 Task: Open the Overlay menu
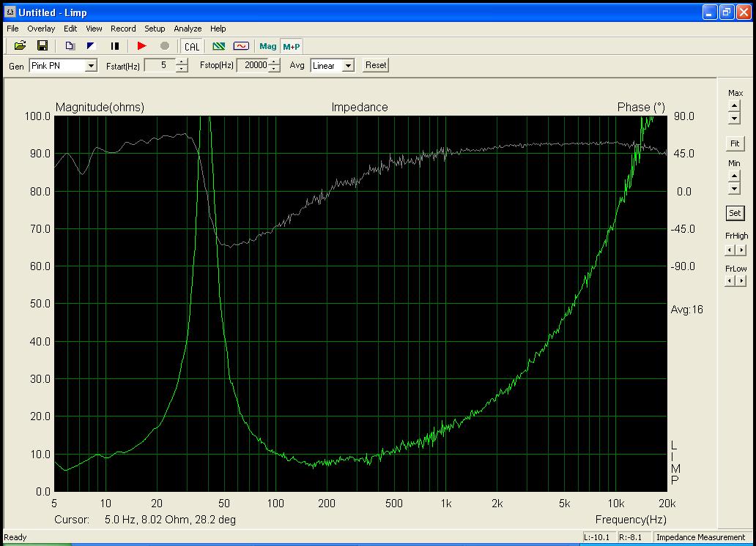41,29
